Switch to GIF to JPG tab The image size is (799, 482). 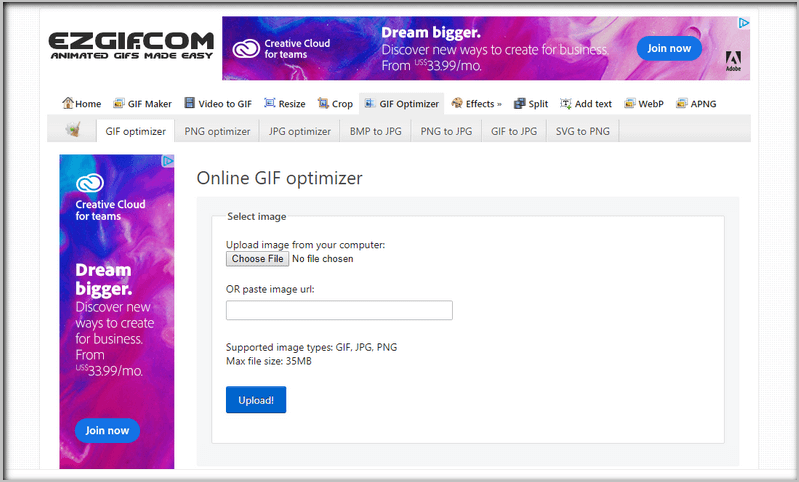click(514, 131)
